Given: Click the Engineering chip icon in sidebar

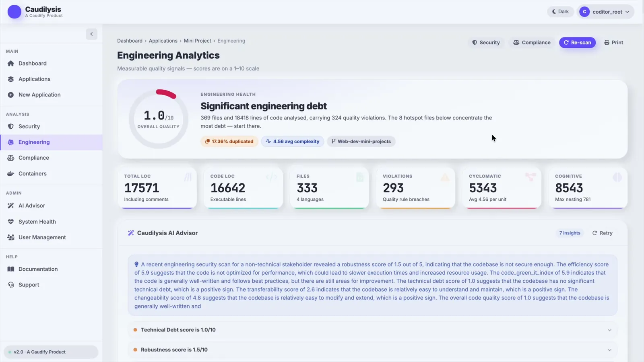Looking at the screenshot, I should pyautogui.click(x=11, y=142).
